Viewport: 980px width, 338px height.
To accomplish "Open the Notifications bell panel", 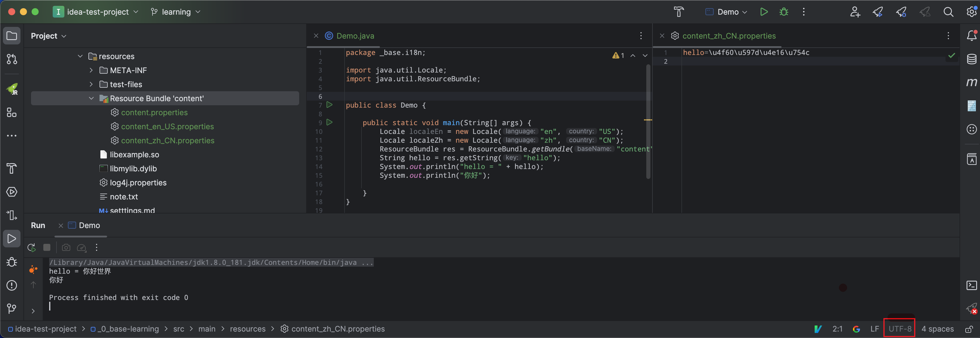I will 971,36.
